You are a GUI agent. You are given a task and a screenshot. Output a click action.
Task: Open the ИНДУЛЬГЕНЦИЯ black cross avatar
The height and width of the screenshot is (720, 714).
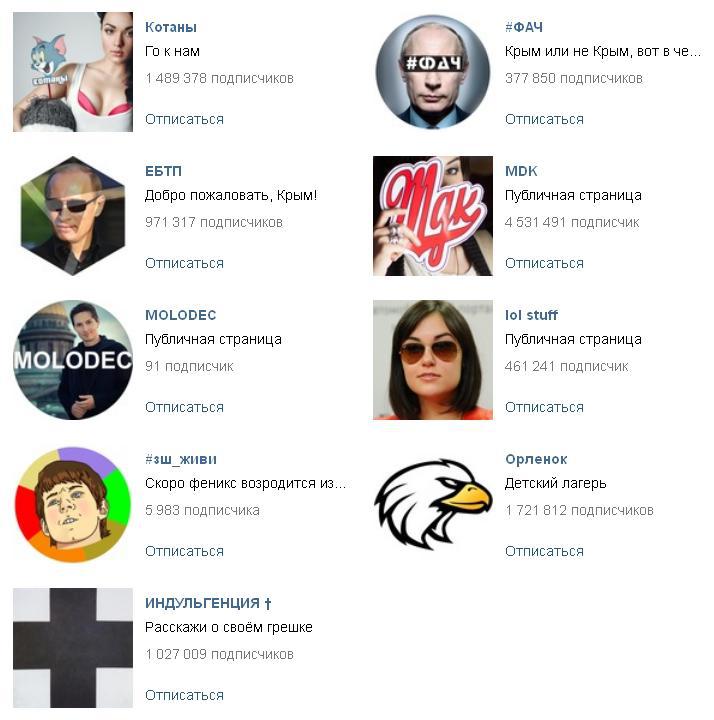click(73, 648)
